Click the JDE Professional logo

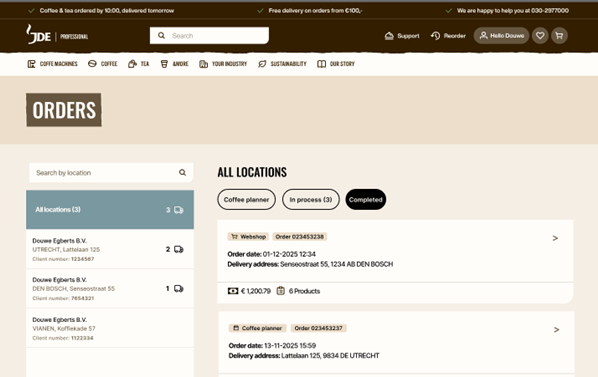click(x=57, y=35)
